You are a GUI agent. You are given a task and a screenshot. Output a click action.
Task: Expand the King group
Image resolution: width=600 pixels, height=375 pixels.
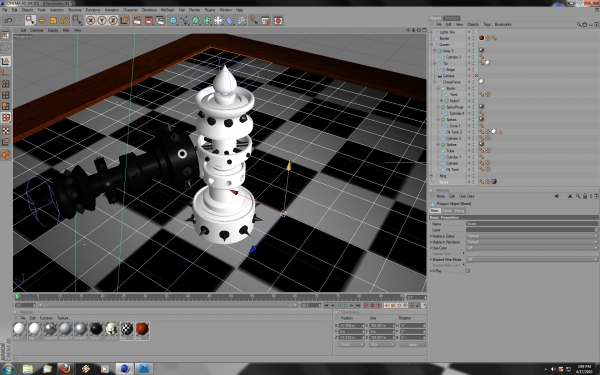click(x=432, y=176)
